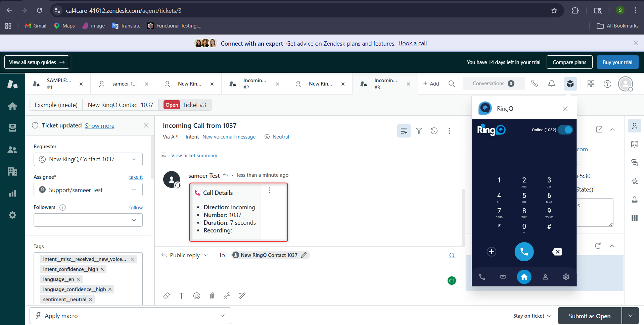Open the user context panel icon
Viewport: 644px width, 325px height.
tap(635, 126)
